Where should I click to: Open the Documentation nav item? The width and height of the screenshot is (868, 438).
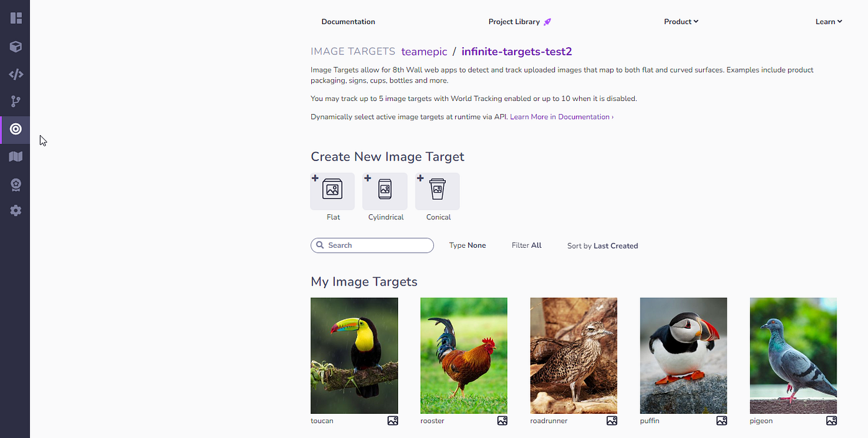pos(348,22)
